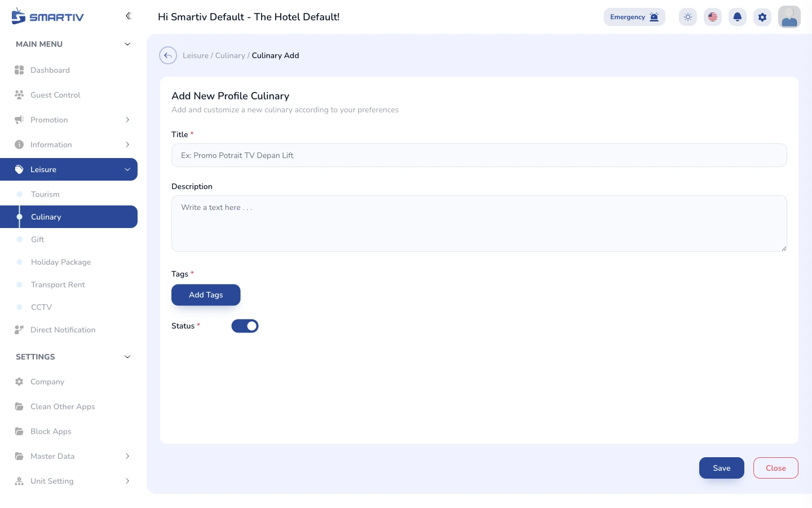Collapse the Leisure submenu chevron

[127, 169]
